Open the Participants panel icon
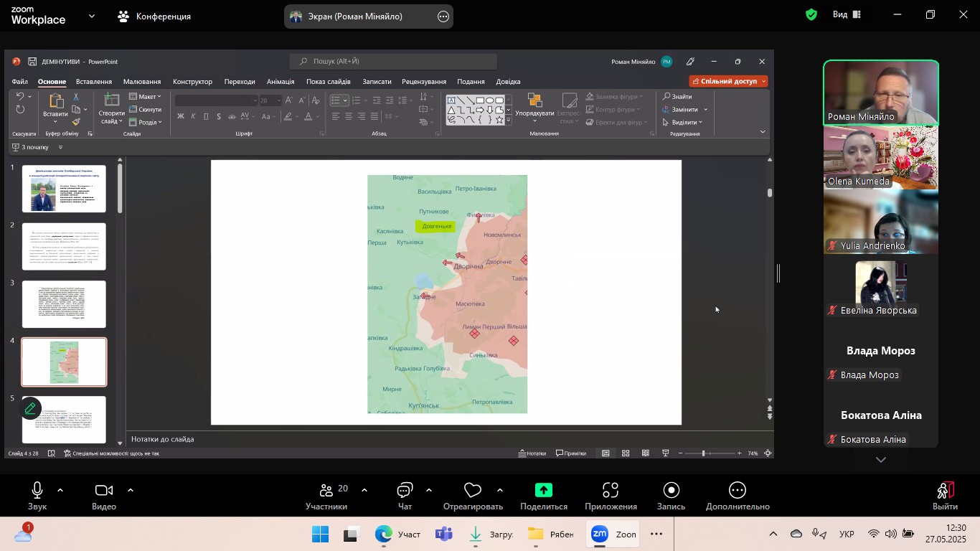Screen dimensions: 980x551 326,491
